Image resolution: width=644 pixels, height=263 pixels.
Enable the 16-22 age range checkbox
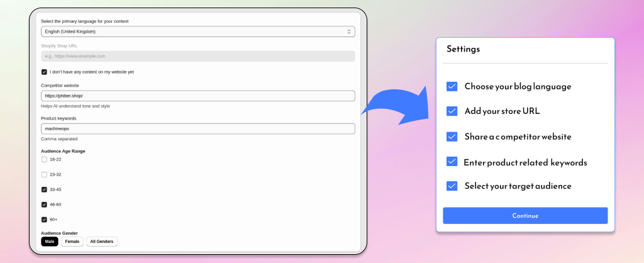[44, 159]
